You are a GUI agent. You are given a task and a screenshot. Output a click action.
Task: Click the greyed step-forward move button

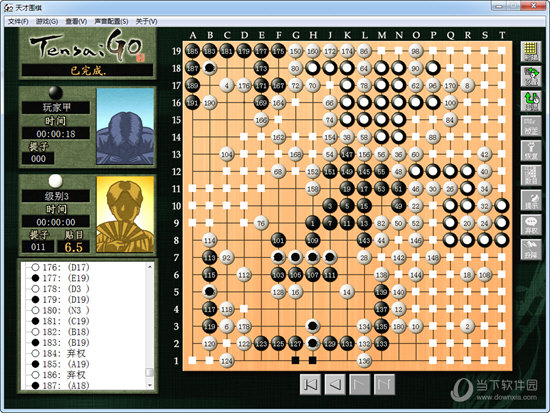coord(360,385)
